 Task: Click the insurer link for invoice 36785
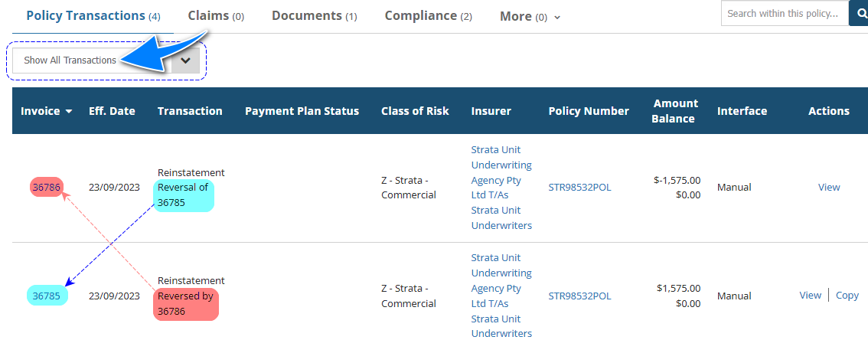pyautogui.click(x=501, y=296)
